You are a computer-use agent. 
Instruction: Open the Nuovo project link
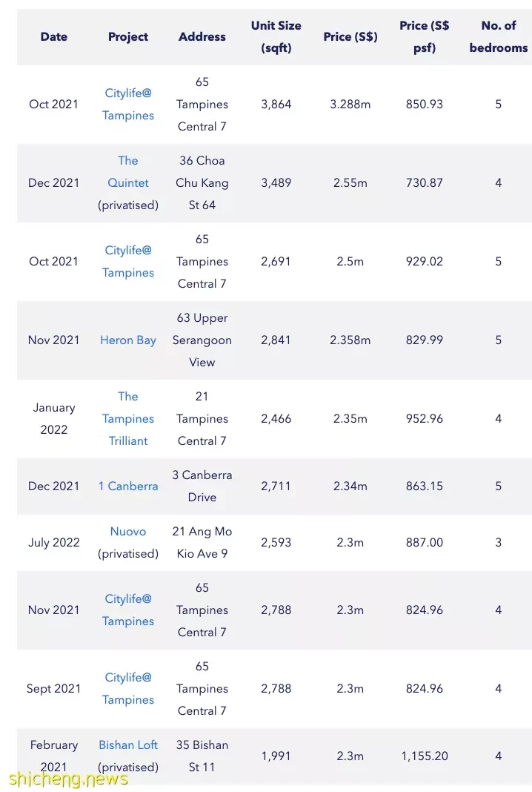[x=127, y=532]
